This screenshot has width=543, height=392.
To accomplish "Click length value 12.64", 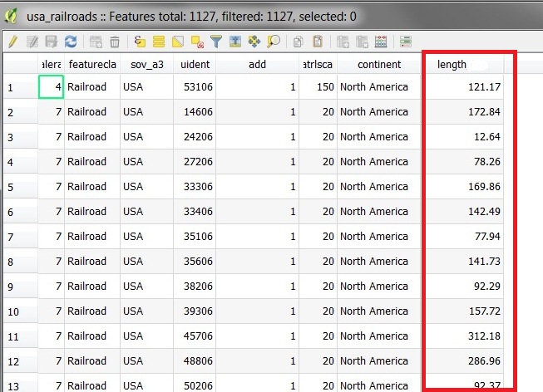I will pyautogui.click(x=487, y=137).
